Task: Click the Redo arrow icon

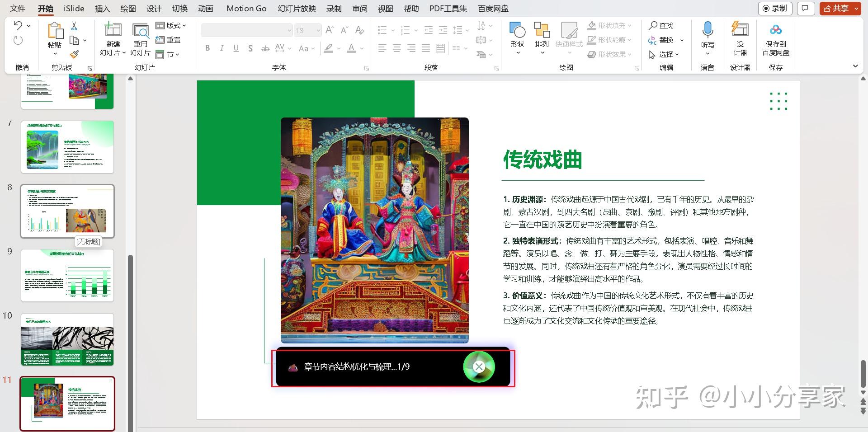Action: pos(18,40)
